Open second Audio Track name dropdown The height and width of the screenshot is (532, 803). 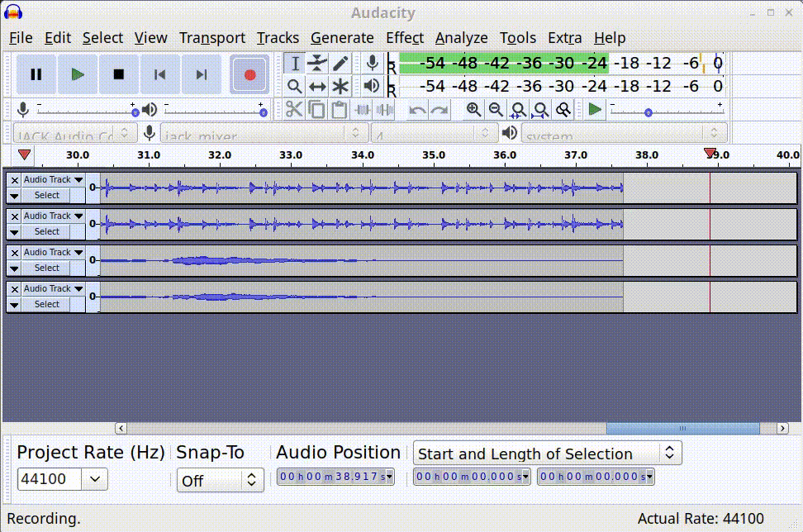click(x=53, y=216)
